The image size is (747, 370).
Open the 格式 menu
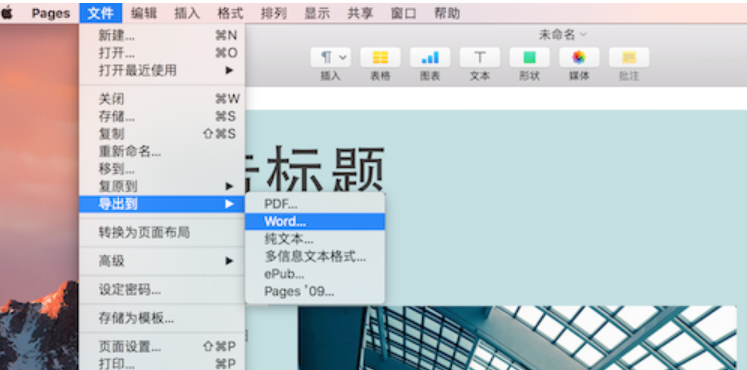coord(230,13)
